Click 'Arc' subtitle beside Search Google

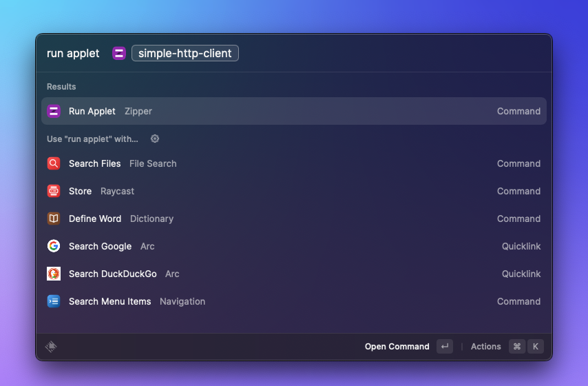(x=147, y=246)
